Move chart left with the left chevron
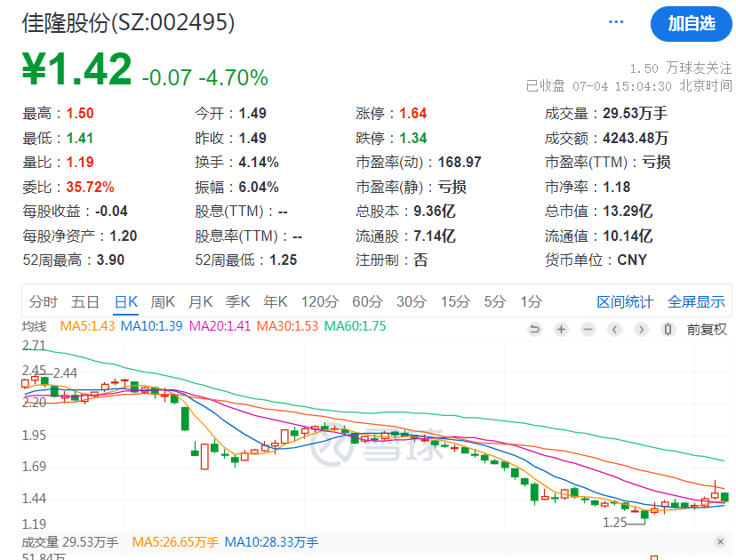Screen dimensions: 736x560 click(614, 330)
